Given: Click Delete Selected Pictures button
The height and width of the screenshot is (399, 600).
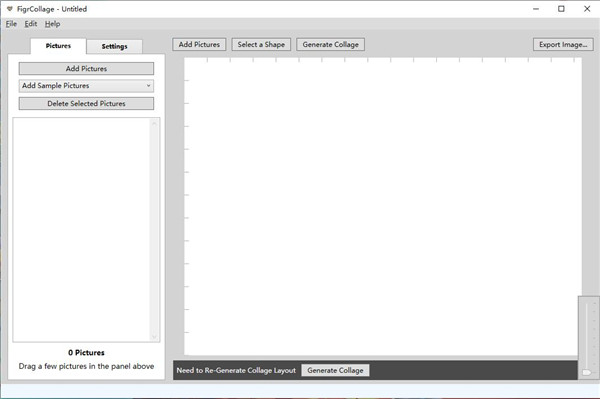Looking at the screenshot, I should 86,103.
